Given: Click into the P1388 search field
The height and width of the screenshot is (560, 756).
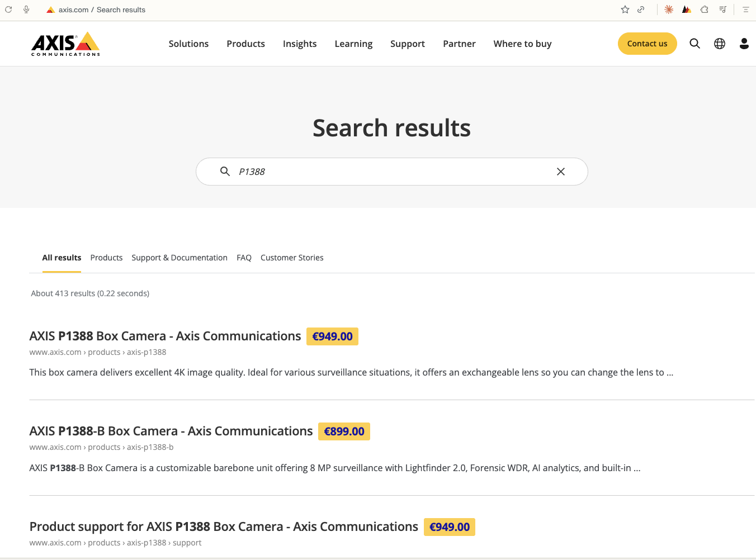Looking at the screenshot, I should (x=391, y=172).
